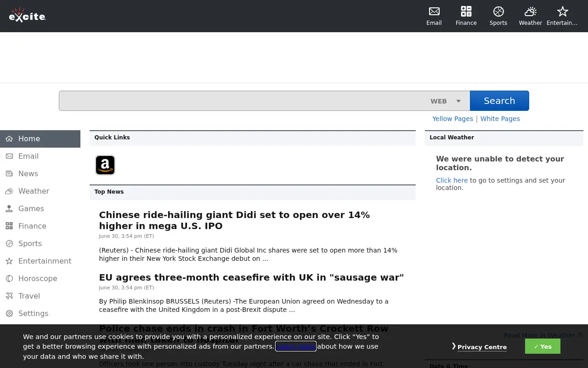Click the grid icon beside sidebar Finance
588x368 pixels.
9,226
